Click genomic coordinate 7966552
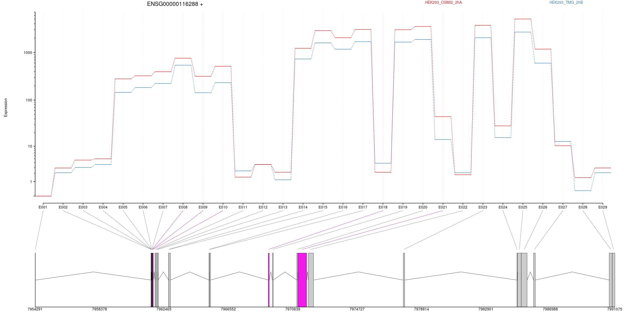The height and width of the screenshot is (322, 644). pos(228,309)
